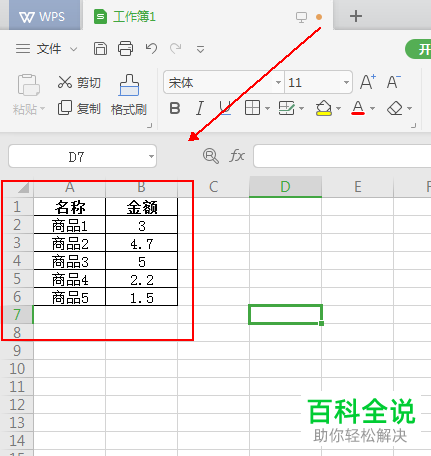Image resolution: width=431 pixels, height=456 pixels.
Task: Open the 文件 menu
Action: [49, 49]
